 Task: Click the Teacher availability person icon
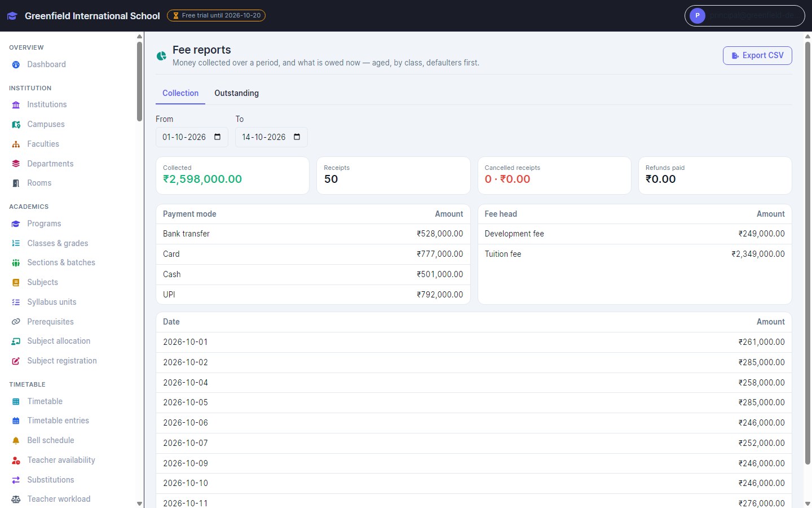pos(16,461)
